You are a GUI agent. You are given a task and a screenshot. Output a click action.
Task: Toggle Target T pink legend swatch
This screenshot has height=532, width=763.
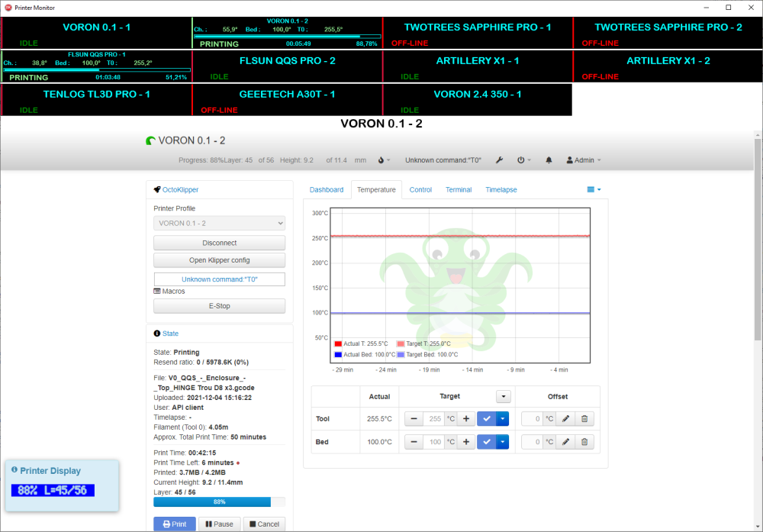[401, 343]
